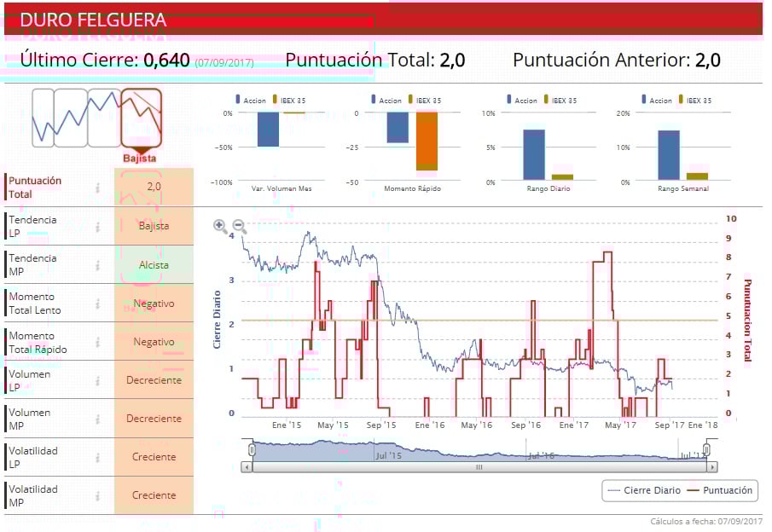Click the Creciente cell in the Volatilidad MP row

[154, 495]
